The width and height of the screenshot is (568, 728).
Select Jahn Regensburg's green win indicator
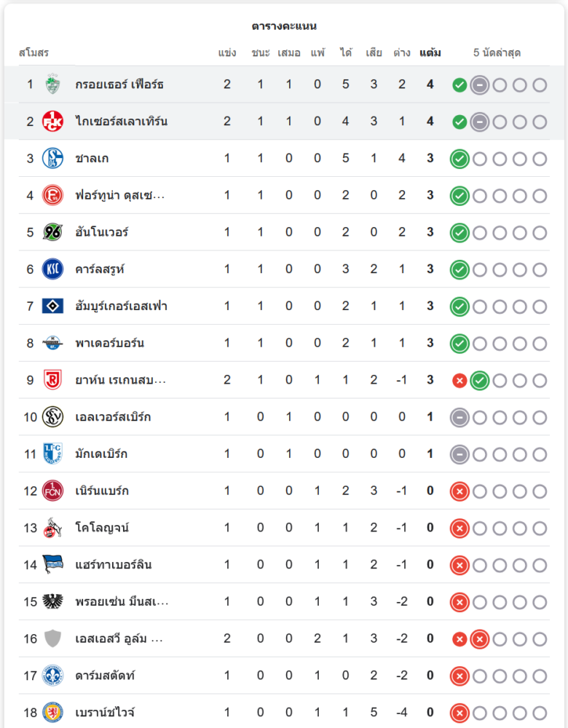pyautogui.click(x=480, y=381)
